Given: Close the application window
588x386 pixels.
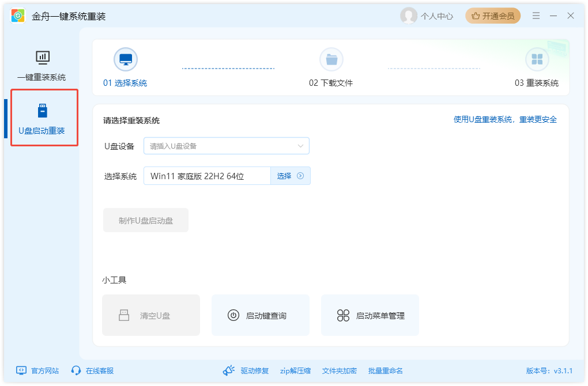Looking at the screenshot, I should pos(570,16).
